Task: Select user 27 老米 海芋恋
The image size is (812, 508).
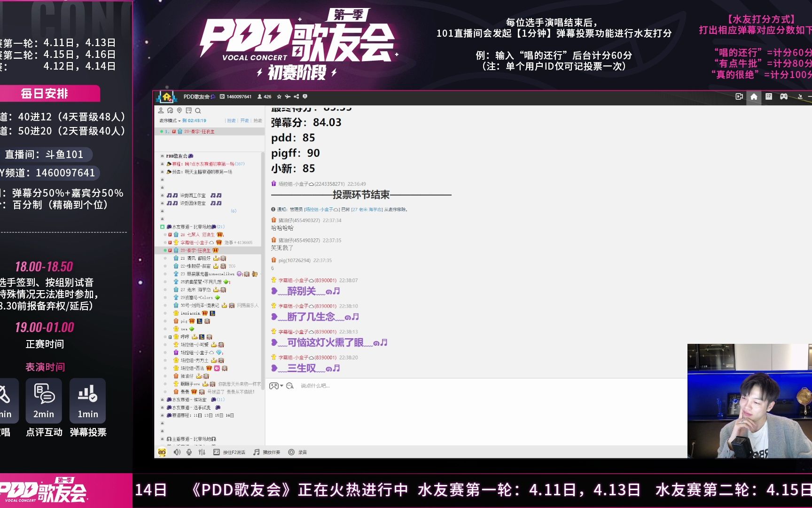Action: tap(195, 290)
